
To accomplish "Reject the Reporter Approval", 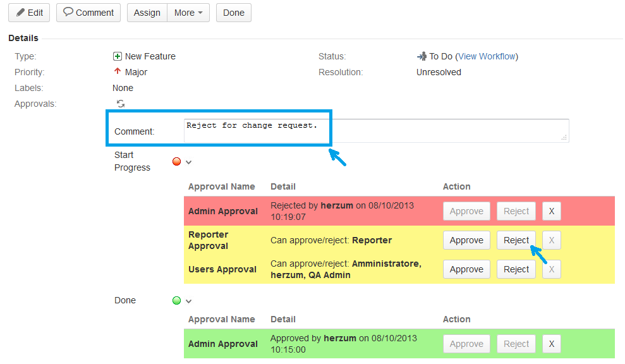I will pyautogui.click(x=516, y=240).
